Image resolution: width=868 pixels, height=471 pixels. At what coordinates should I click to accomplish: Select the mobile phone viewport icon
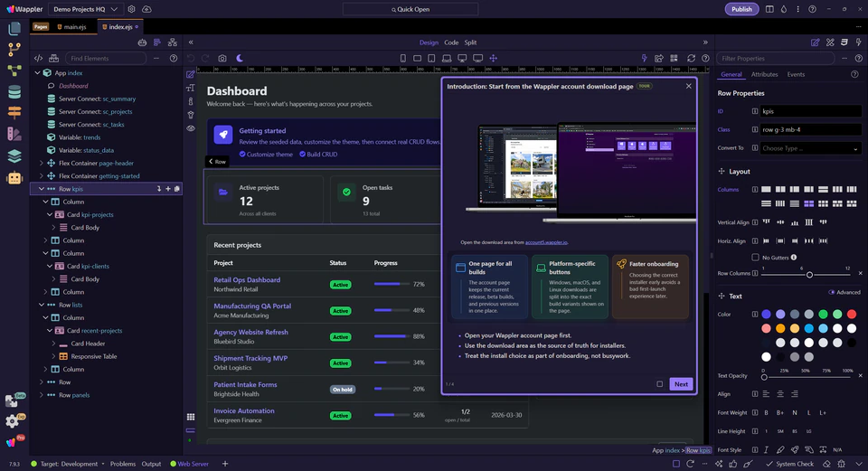tap(403, 58)
